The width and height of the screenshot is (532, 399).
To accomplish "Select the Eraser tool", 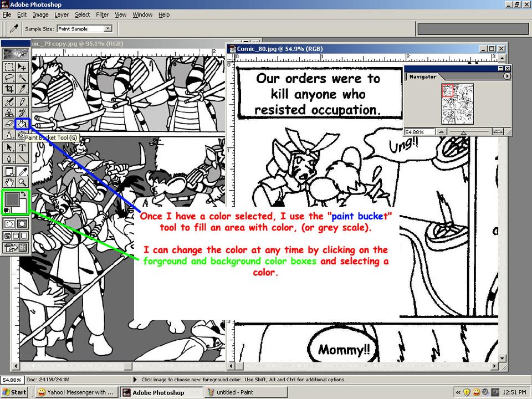I will pos(9,124).
